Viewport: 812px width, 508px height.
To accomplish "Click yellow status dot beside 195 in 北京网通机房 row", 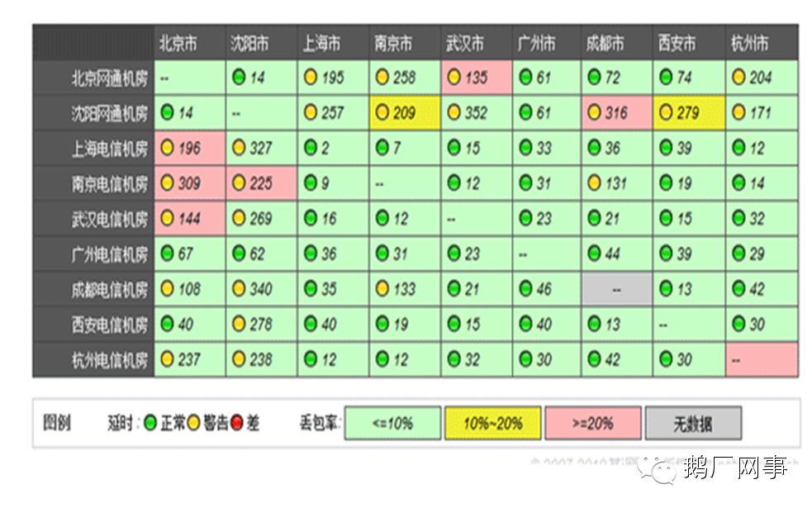I will (x=311, y=77).
